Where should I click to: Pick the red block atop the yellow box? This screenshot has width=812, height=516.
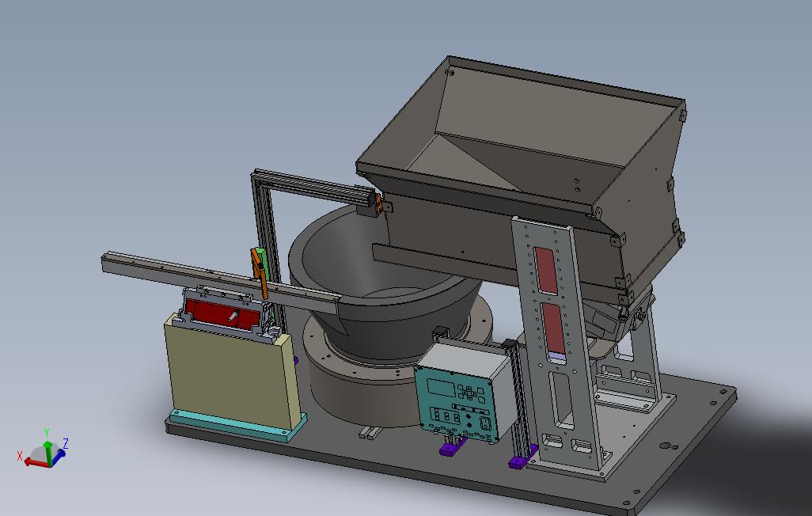point(222,314)
